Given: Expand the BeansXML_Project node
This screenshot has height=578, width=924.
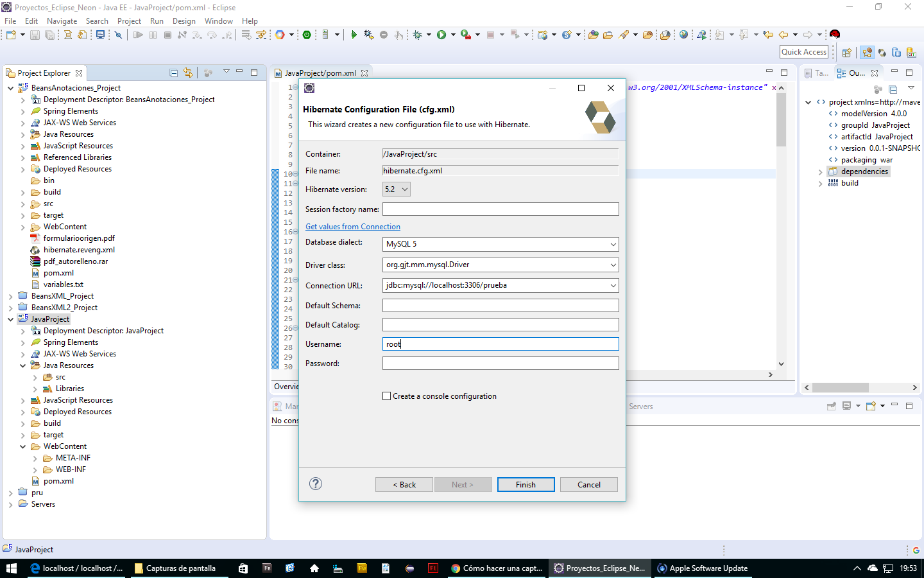Looking at the screenshot, I should click(x=11, y=296).
